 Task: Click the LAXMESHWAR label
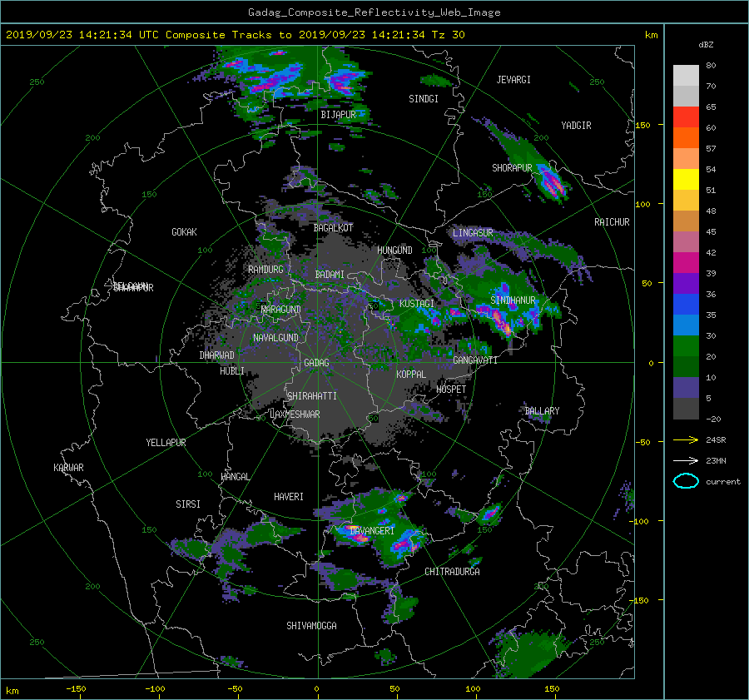tap(295, 415)
